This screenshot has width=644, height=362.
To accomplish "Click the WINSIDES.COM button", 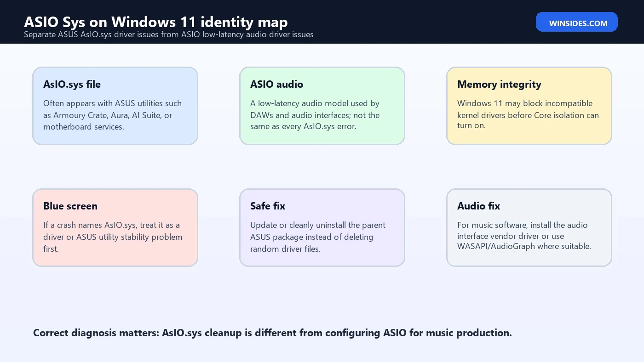I will pos(576,22).
